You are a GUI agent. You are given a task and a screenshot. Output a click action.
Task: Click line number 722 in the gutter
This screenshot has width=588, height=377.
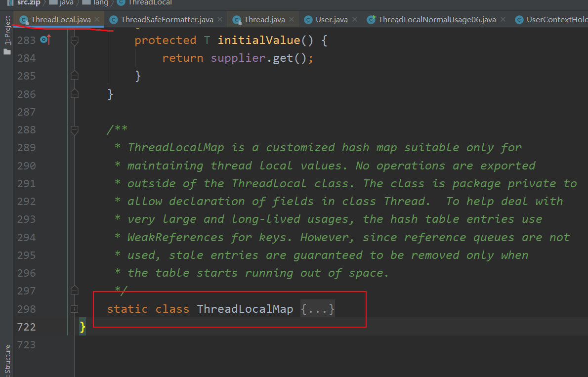click(26, 327)
